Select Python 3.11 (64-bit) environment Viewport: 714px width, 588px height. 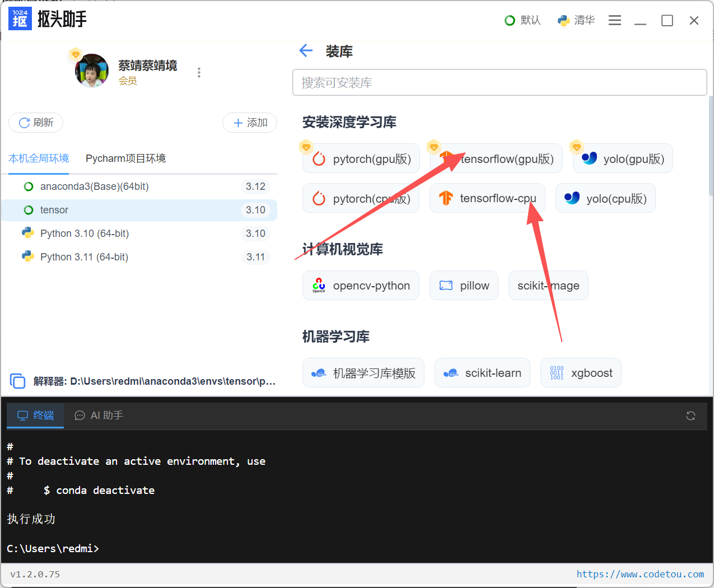click(139, 257)
